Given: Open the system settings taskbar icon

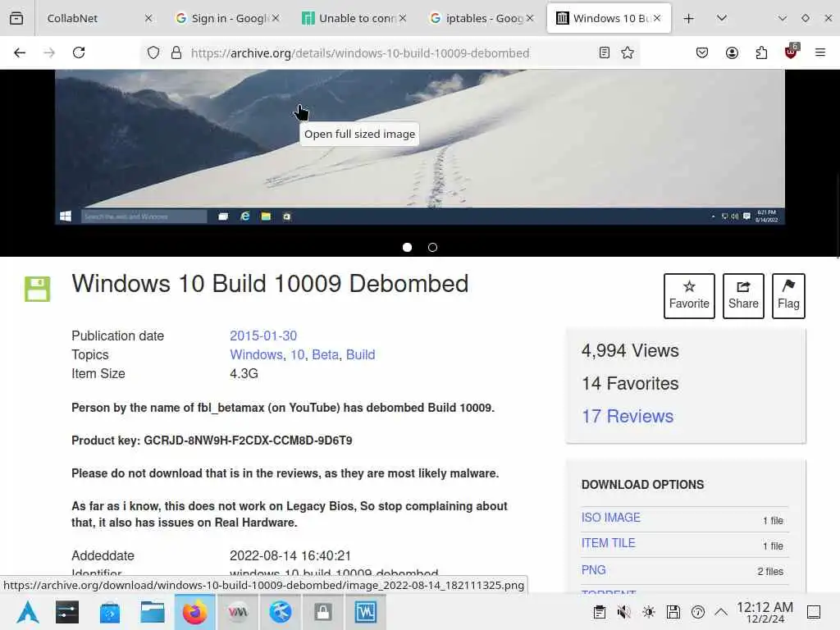Looking at the screenshot, I should 67,612.
